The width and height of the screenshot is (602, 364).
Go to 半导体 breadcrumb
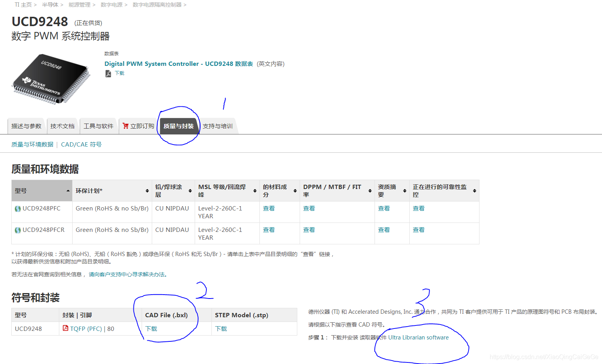(50, 5)
